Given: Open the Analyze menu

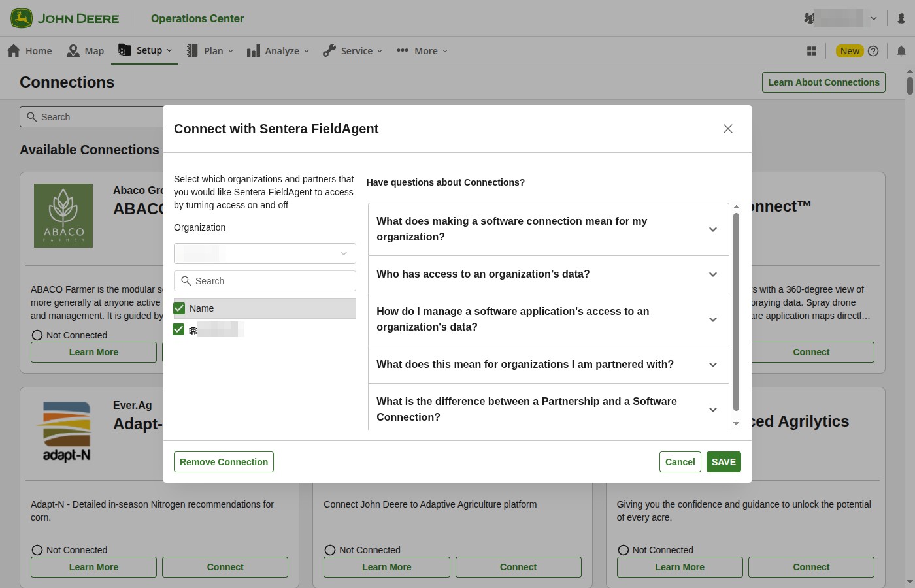Looking at the screenshot, I should [278, 51].
